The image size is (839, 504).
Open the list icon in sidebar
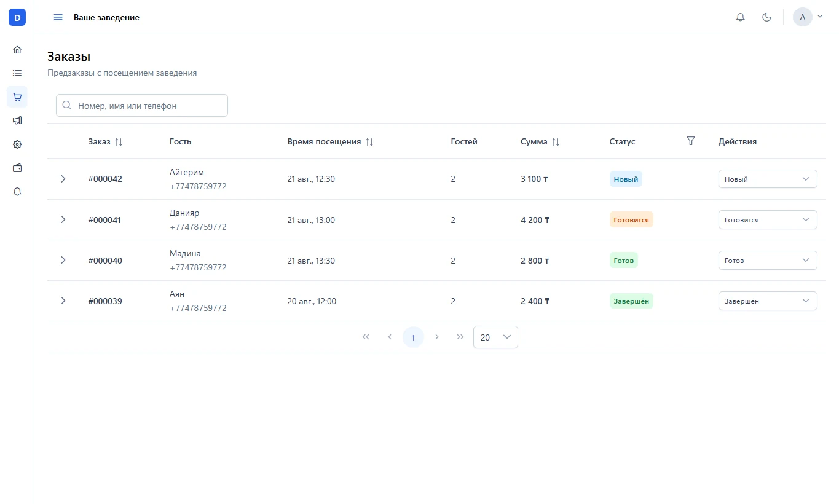coord(17,73)
